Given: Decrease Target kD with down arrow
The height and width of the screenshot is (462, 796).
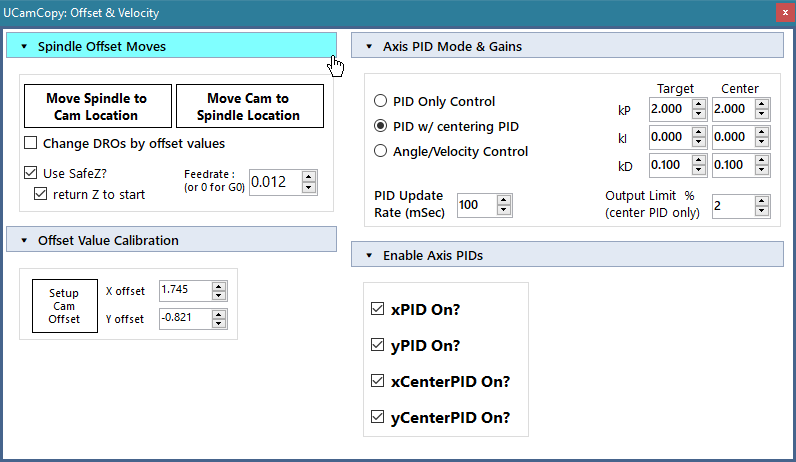Looking at the screenshot, I should coord(699,170).
